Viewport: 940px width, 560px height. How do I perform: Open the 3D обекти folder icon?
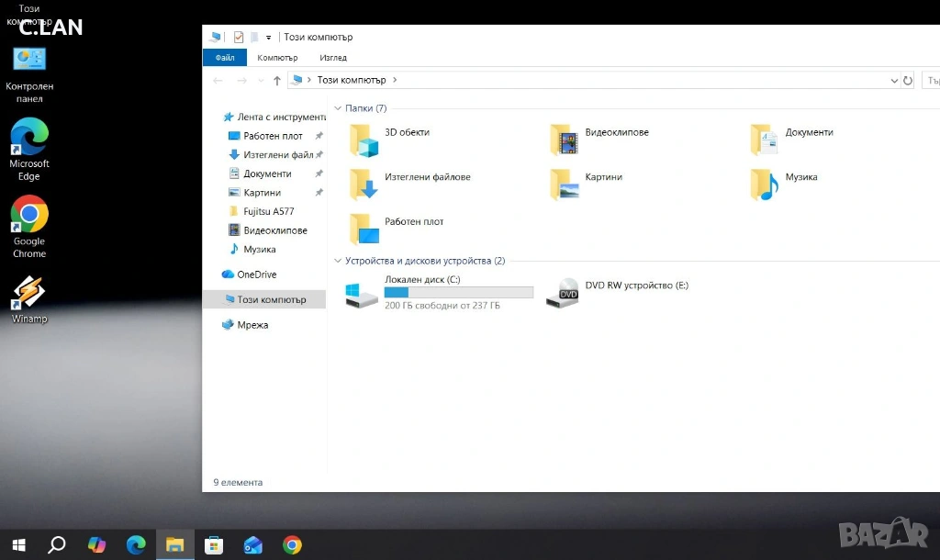tap(364, 141)
